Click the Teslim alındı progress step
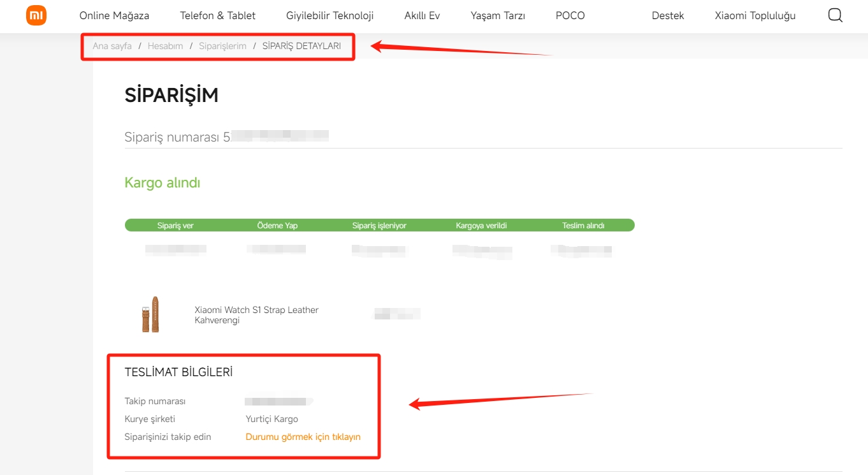This screenshot has height=475, width=868. 582,225
